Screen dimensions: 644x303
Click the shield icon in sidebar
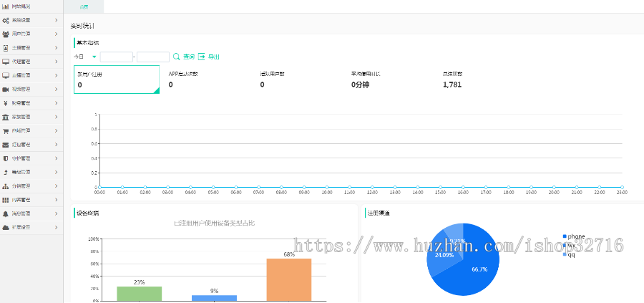pos(6,158)
